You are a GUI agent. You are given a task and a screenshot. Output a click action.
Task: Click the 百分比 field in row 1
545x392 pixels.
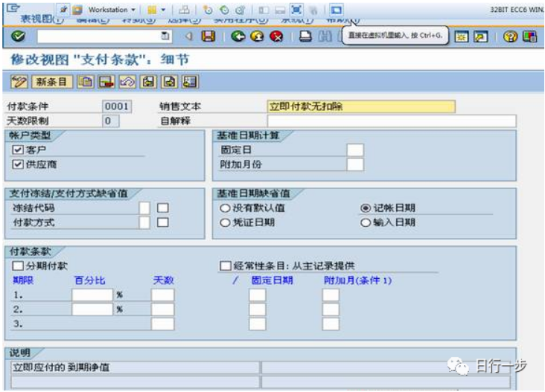92,295
